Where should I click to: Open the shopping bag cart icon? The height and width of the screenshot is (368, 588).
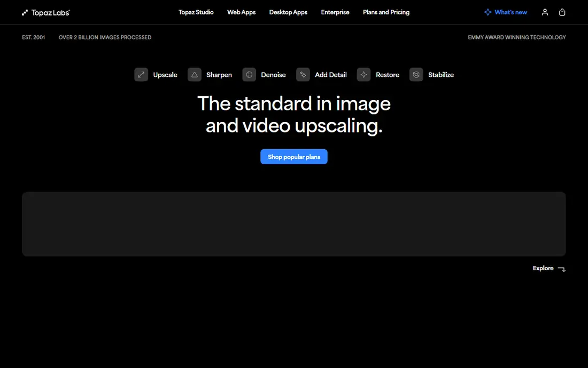click(562, 12)
